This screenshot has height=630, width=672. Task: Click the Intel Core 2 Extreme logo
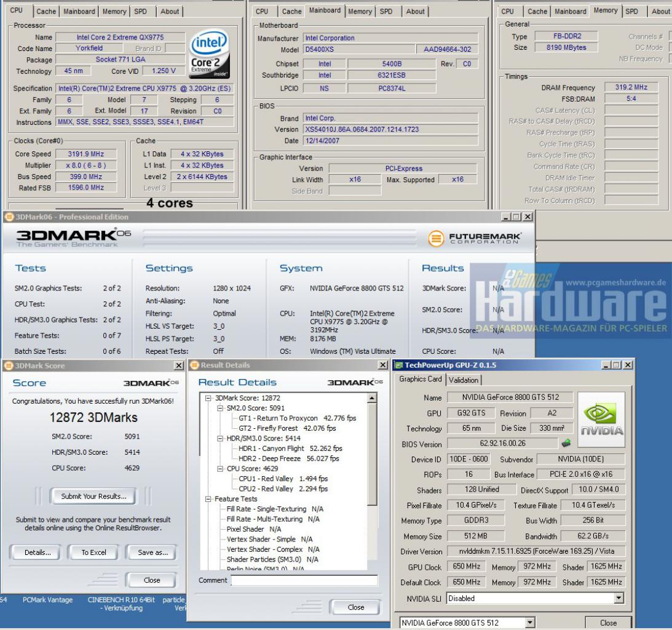click(209, 54)
